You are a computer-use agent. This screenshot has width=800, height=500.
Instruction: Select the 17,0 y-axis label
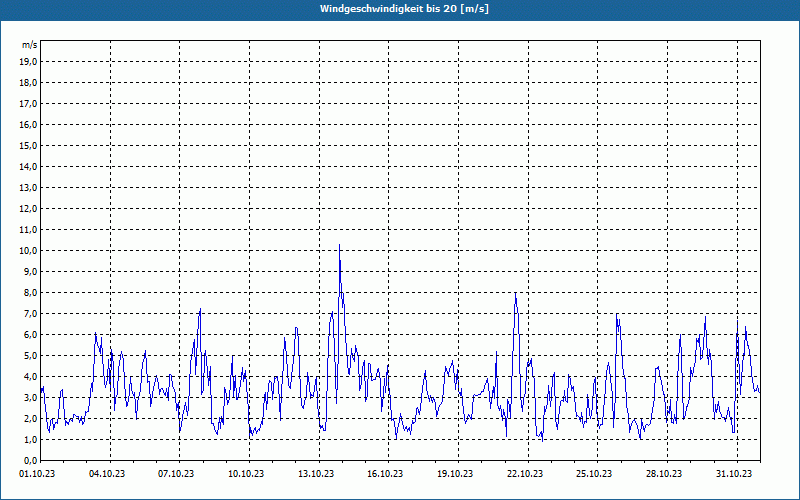tap(28, 104)
